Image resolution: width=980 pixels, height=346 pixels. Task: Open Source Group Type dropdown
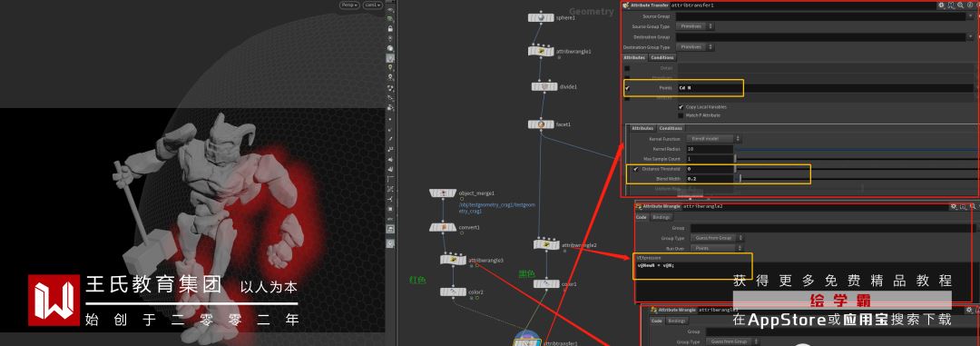pyautogui.click(x=694, y=26)
